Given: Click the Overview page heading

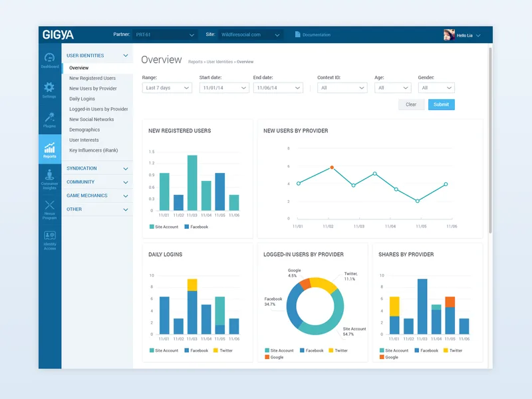Looking at the screenshot, I should [x=162, y=60].
